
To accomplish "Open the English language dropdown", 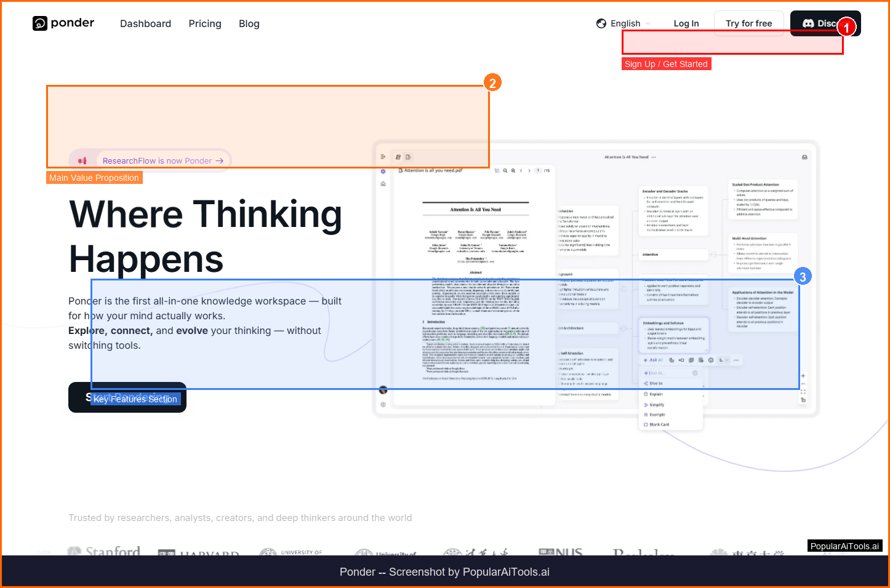I will [x=625, y=23].
